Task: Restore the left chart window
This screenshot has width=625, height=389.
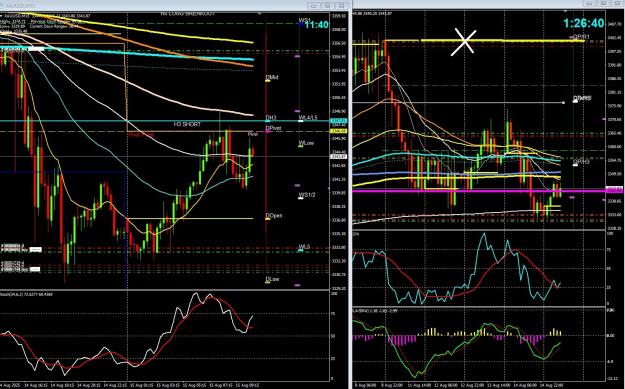Action: (327, 6)
